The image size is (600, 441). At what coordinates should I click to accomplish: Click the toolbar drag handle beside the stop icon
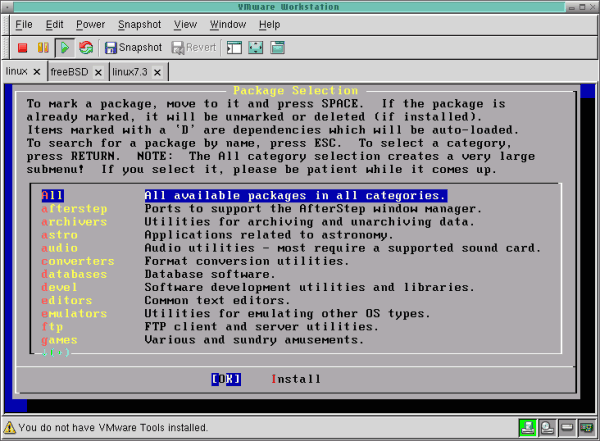point(6,48)
